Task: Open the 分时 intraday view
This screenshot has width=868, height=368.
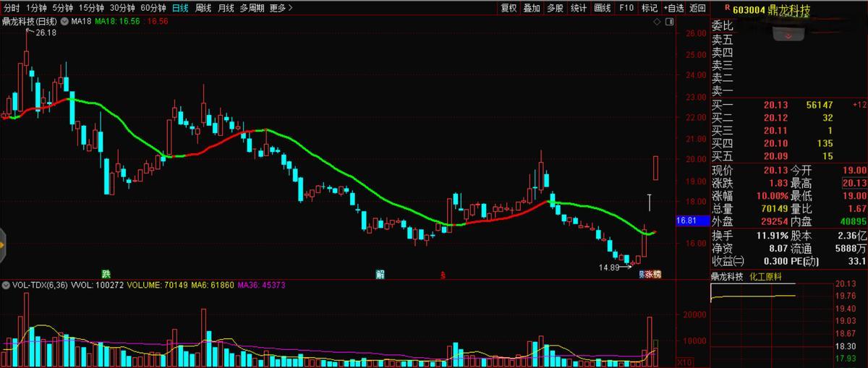Action: (12, 8)
